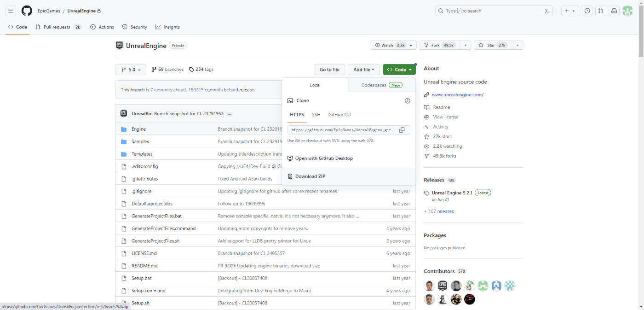Image resolution: width=644 pixels, height=310 pixels.
Task: Open View license link
Action: point(445,117)
